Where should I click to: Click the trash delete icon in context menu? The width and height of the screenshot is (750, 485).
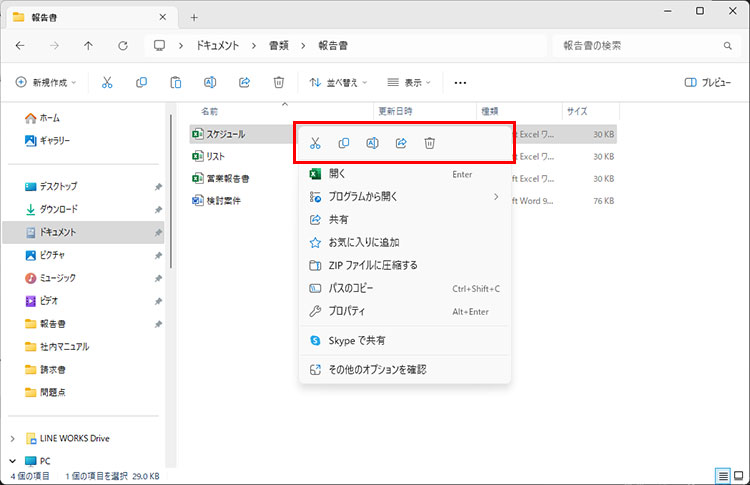(x=429, y=143)
